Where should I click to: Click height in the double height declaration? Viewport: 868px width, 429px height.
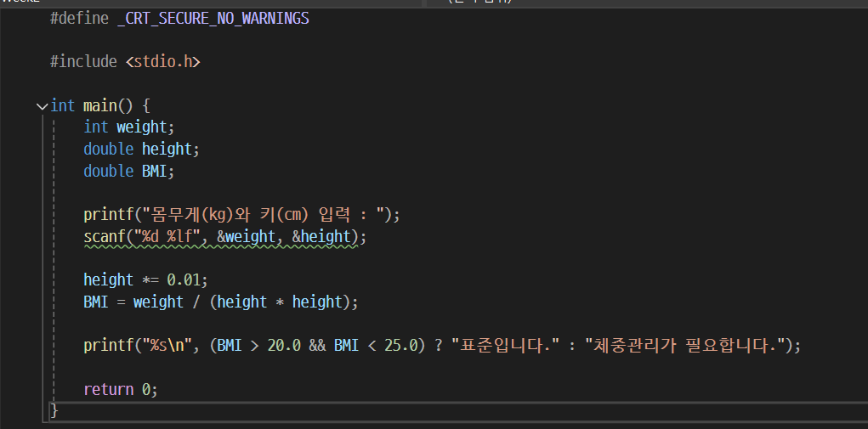coord(167,150)
